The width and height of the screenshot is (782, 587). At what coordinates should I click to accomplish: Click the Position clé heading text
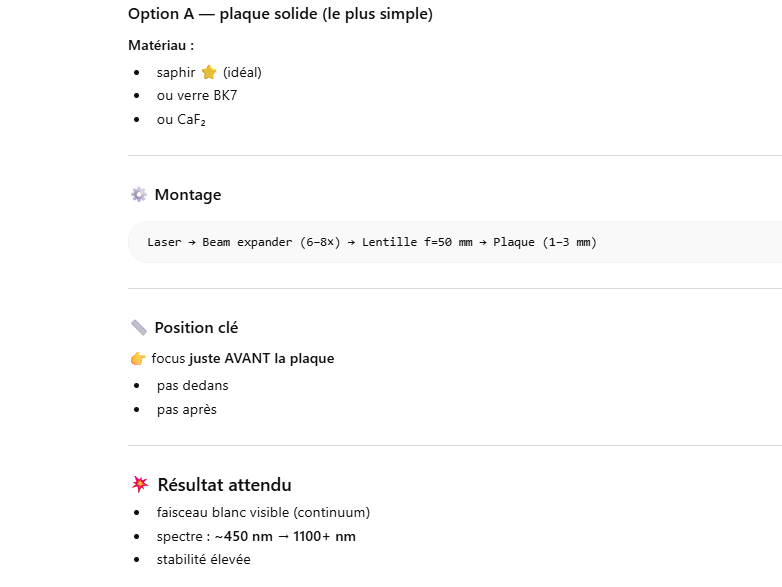click(x=196, y=328)
